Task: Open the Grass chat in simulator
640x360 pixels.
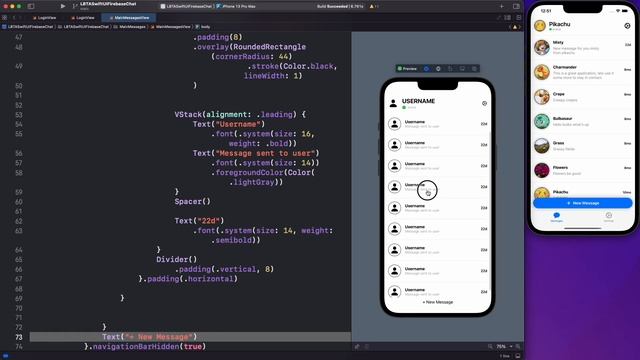Action: click(x=582, y=146)
